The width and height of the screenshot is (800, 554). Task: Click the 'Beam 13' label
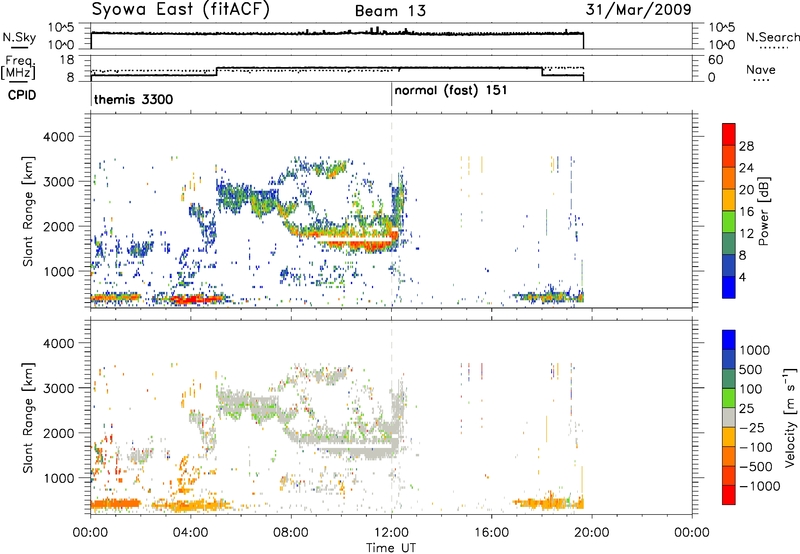[390, 11]
